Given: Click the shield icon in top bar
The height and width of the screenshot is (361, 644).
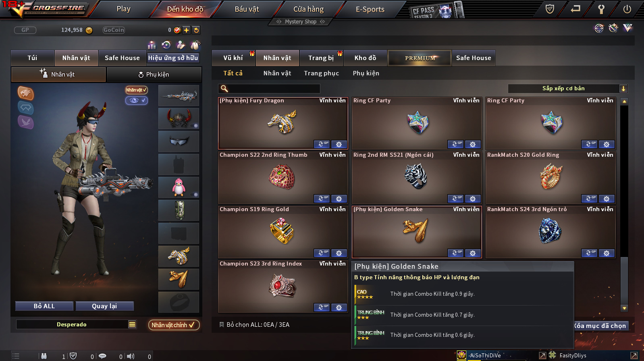Looking at the screenshot, I should point(550,9).
